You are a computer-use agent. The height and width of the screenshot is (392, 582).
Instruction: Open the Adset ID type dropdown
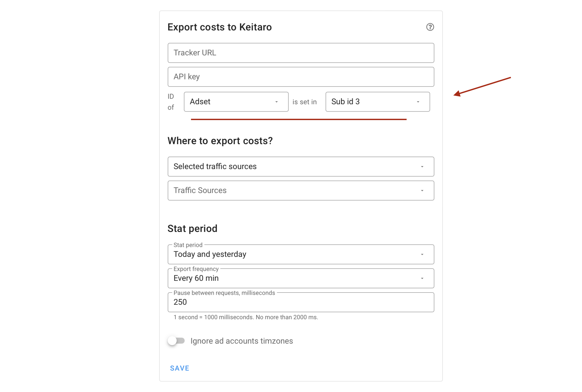(236, 102)
